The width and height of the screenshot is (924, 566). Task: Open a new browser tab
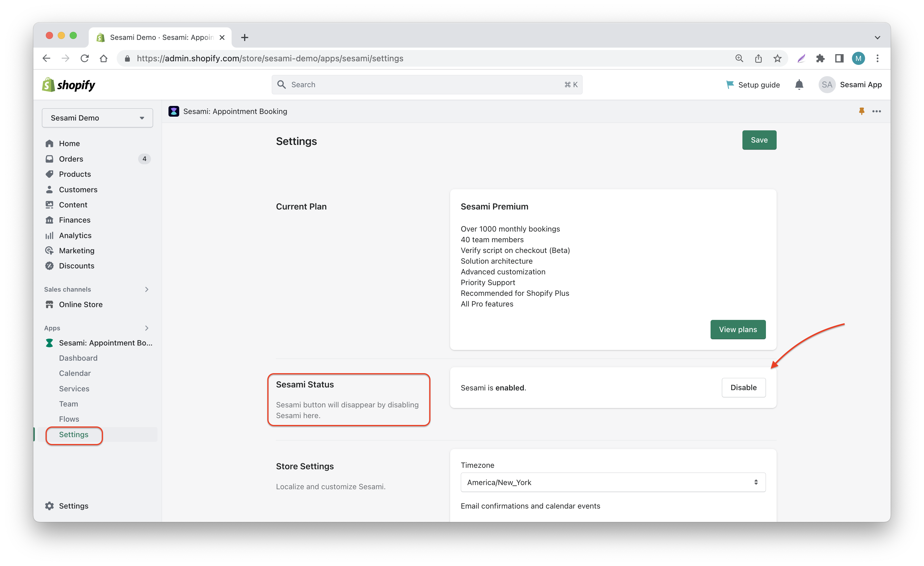click(x=244, y=37)
